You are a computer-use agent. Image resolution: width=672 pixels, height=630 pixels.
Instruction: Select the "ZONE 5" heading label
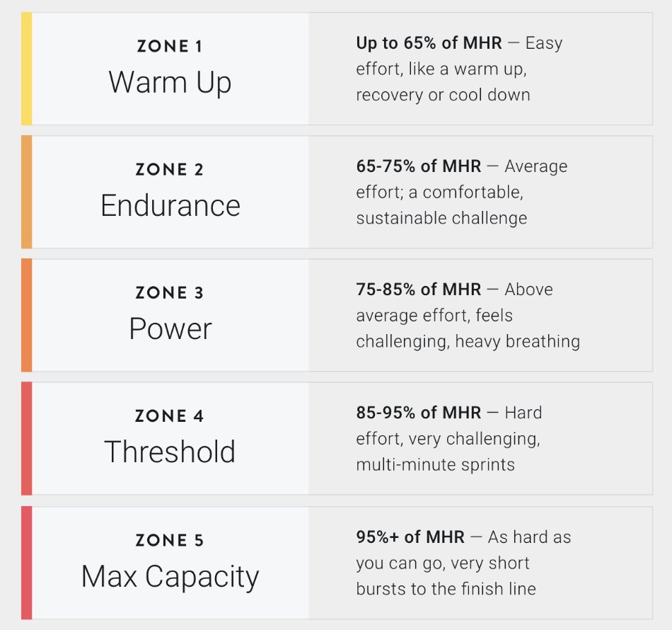(170, 541)
